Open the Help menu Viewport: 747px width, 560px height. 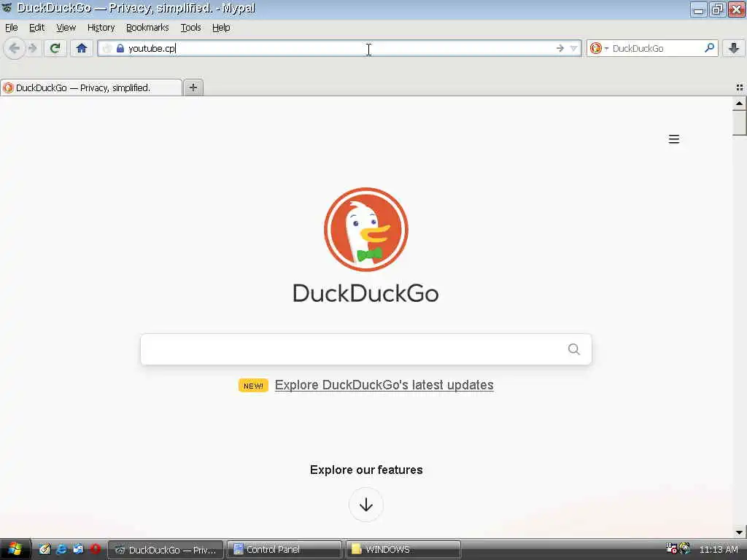coord(221,28)
